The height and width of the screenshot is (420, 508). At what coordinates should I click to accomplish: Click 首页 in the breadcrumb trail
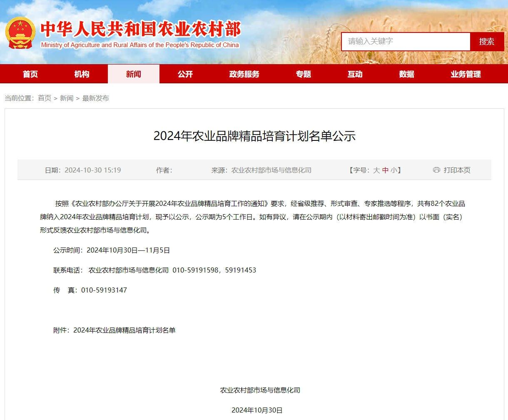(45, 98)
